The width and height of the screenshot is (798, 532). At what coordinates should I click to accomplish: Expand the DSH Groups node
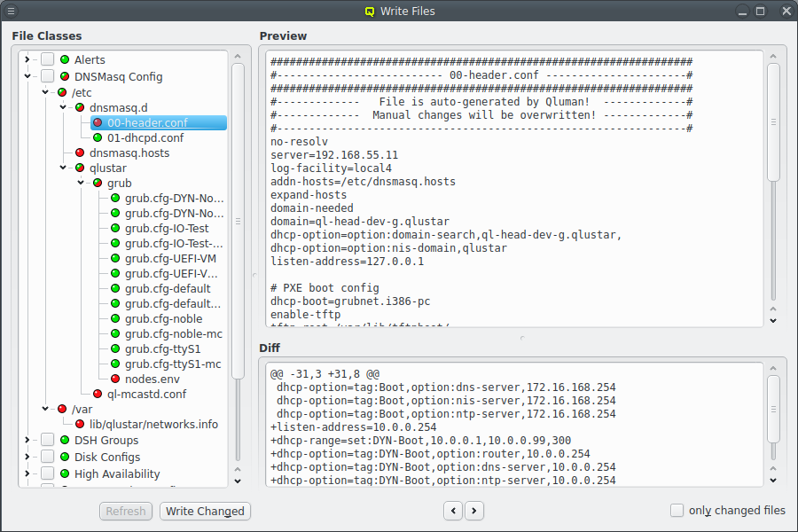tap(27, 440)
